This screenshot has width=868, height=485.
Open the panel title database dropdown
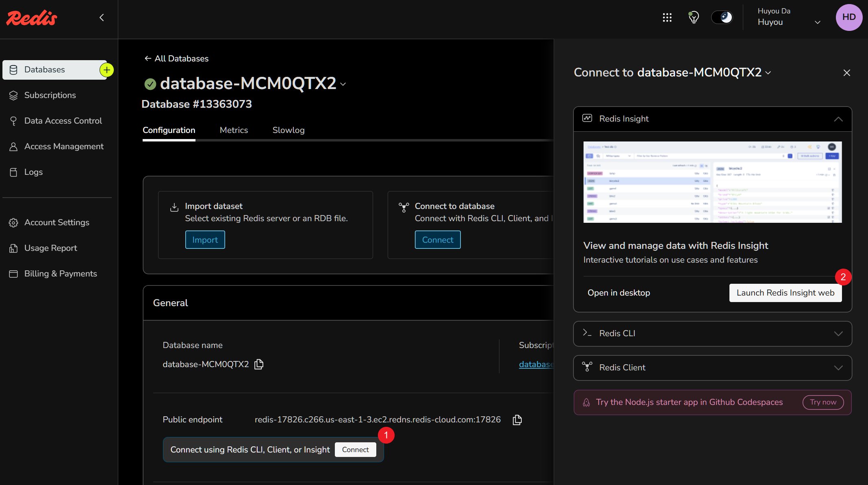(x=768, y=73)
